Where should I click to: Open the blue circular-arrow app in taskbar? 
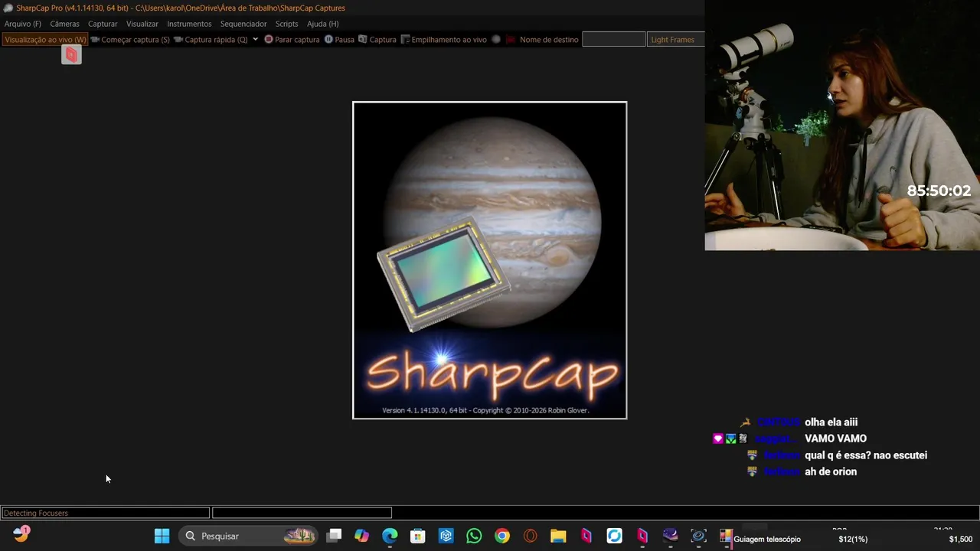coord(614,536)
